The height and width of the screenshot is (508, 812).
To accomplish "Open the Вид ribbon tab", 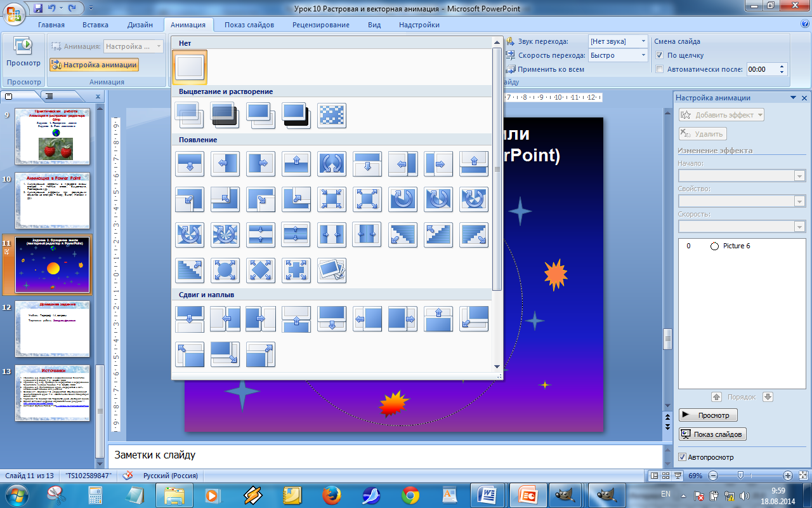I will [x=374, y=25].
